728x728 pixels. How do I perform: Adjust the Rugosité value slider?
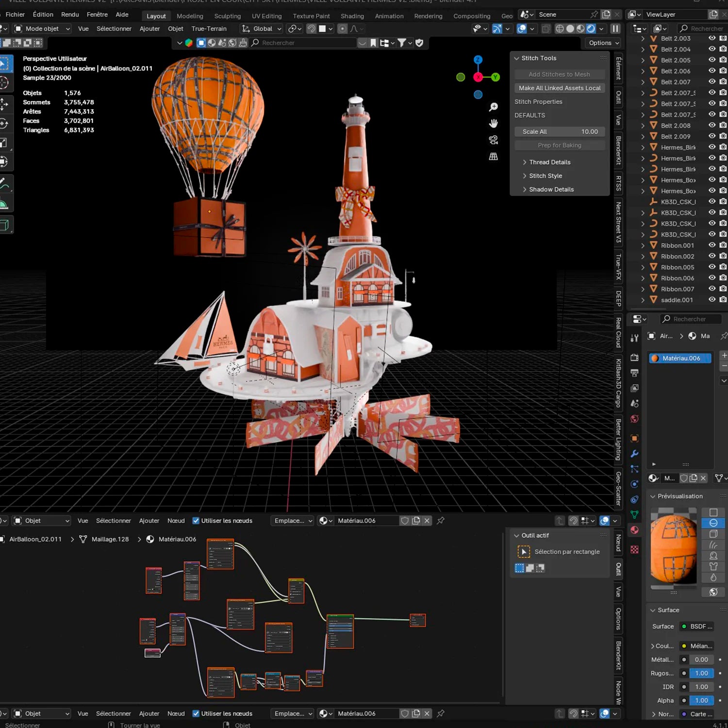coord(701,673)
